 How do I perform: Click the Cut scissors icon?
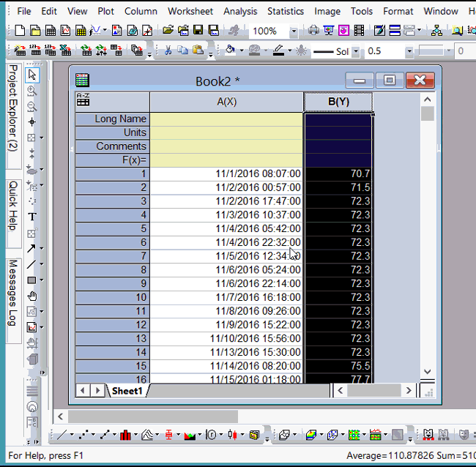click(x=168, y=51)
